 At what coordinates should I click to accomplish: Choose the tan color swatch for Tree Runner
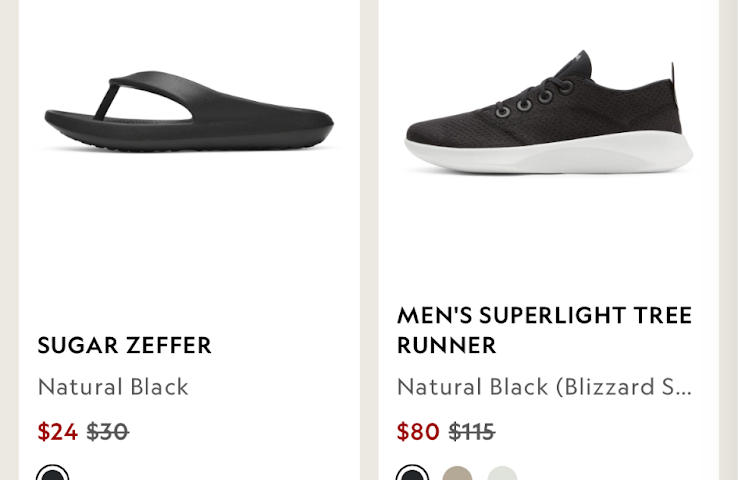click(x=457, y=474)
